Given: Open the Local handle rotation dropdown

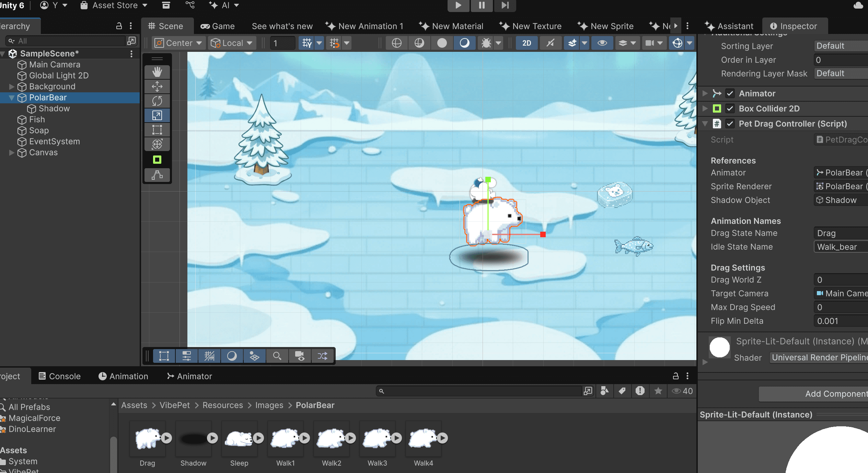Looking at the screenshot, I should click(x=232, y=43).
